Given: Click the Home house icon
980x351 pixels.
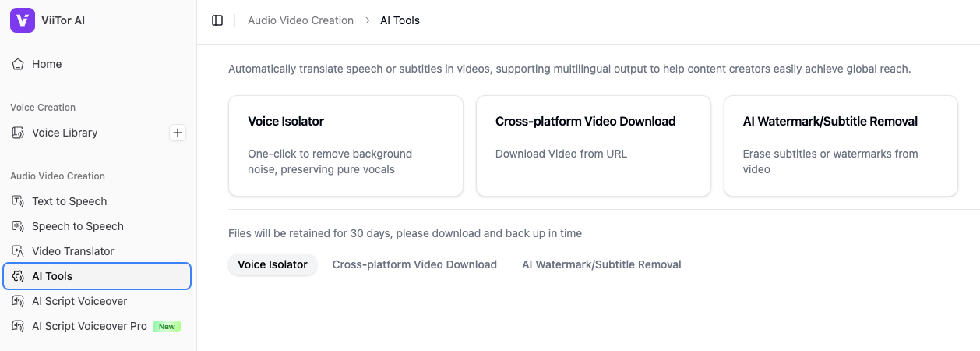Looking at the screenshot, I should click(18, 64).
